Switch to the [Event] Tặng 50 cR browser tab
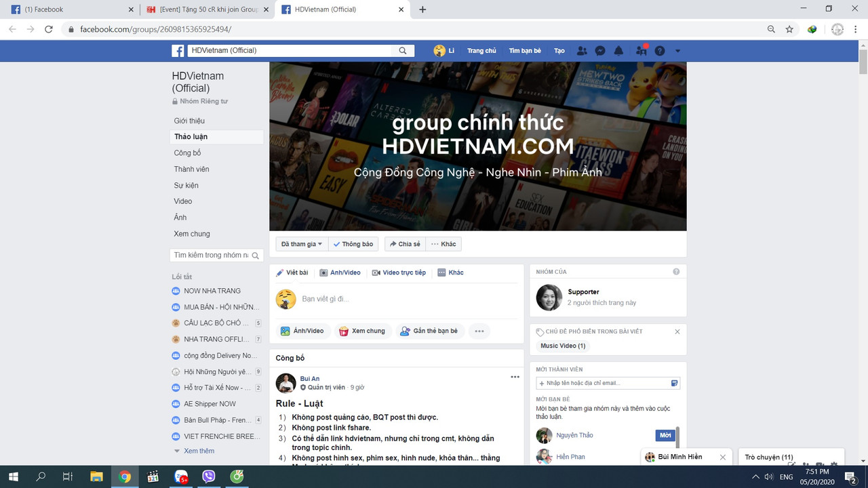Viewport: 868px width, 488px height. pyautogui.click(x=208, y=9)
